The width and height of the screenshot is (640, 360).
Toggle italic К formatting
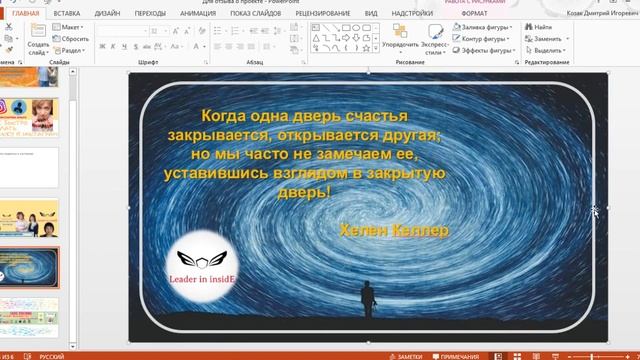tap(113, 47)
